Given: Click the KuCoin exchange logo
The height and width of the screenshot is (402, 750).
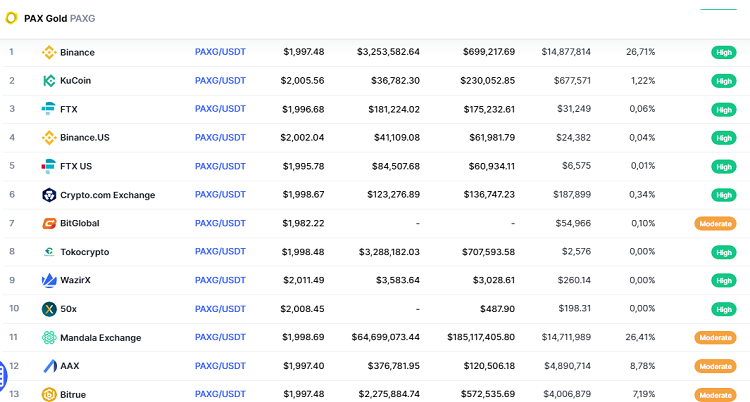Looking at the screenshot, I should click(x=49, y=80).
